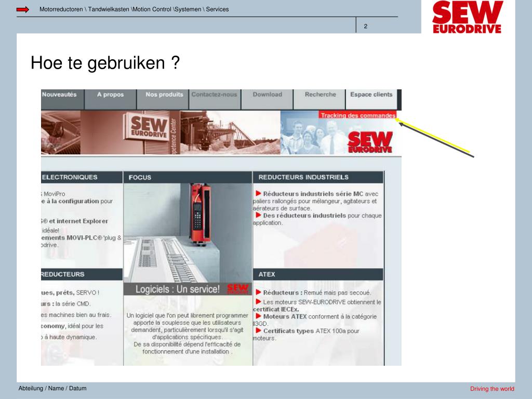The image size is (532, 399).
Task: Click the 'Un logiciel que l'on peut librement' paragraph
Action: click(187, 334)
